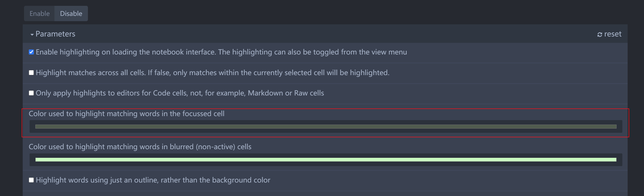Click empty space in Parameters header bar
Viewport: 644px width, 196px height.
coord(317,34)
